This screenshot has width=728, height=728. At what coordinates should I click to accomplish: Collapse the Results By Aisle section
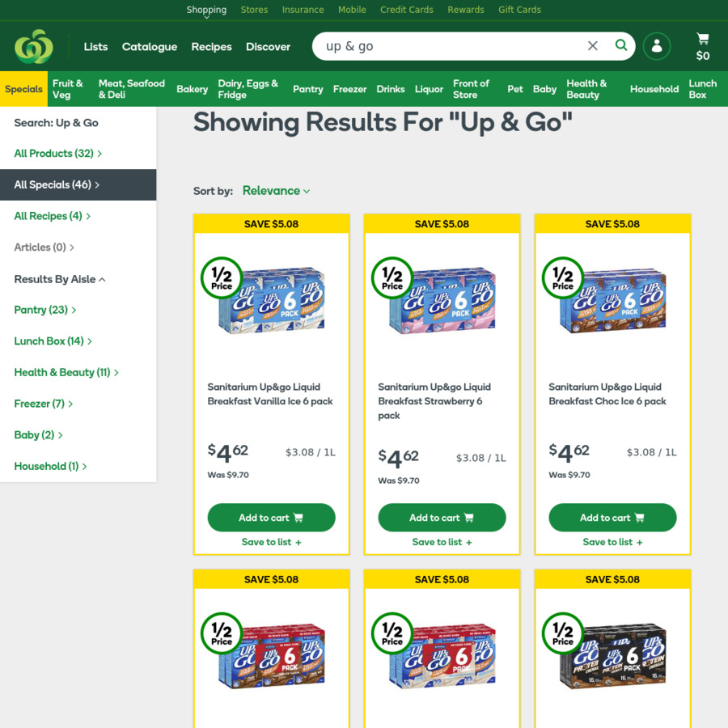[x=59, y=279]
